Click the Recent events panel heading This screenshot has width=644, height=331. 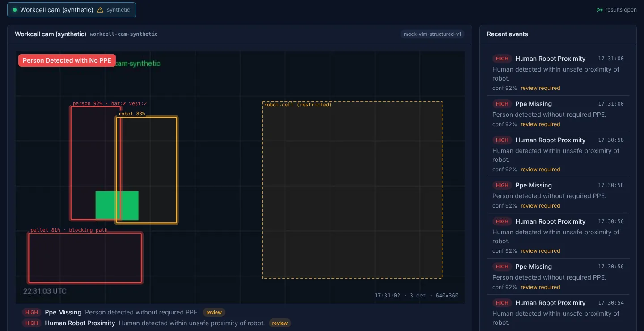click(x=507, y=34)
